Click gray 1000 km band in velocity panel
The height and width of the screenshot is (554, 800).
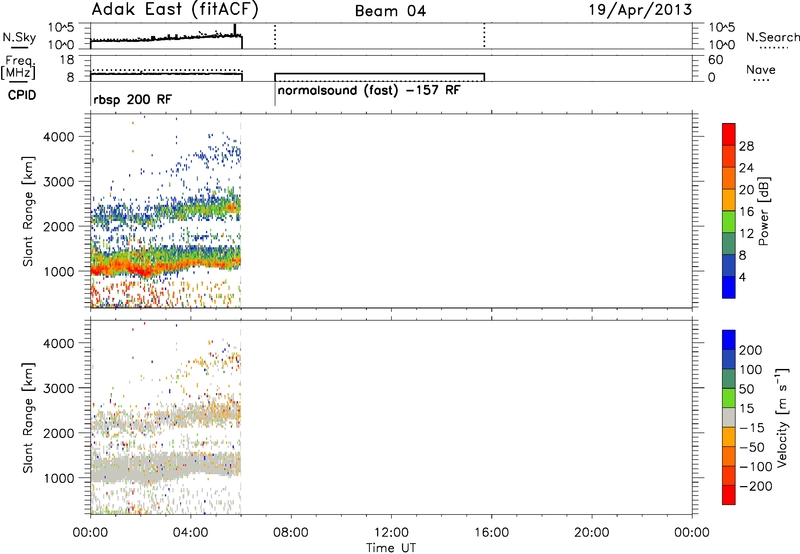point(165,467)
